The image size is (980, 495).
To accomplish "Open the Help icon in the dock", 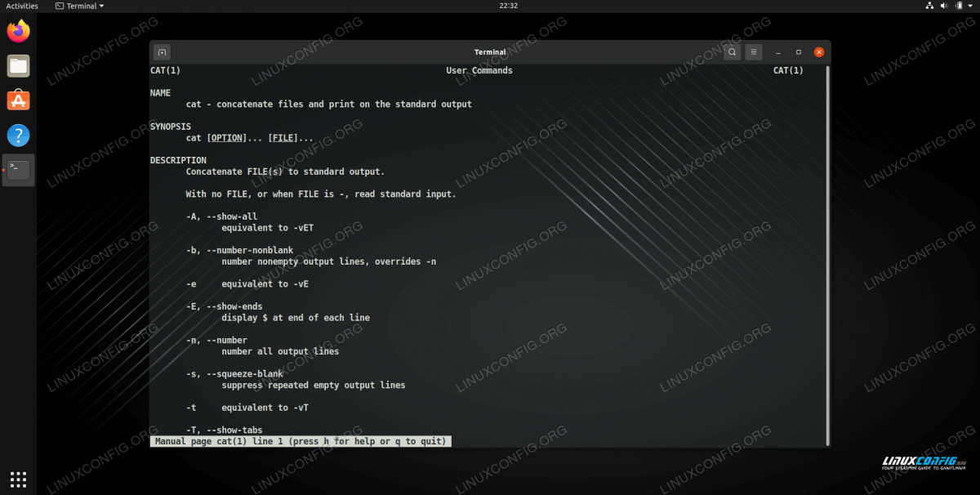I will [18, 135].
